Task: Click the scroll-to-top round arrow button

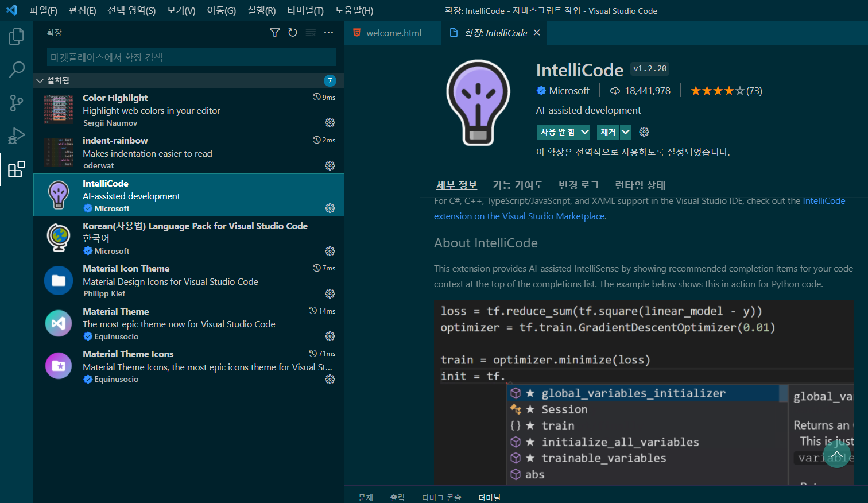Action: click(x=837, y=455)
